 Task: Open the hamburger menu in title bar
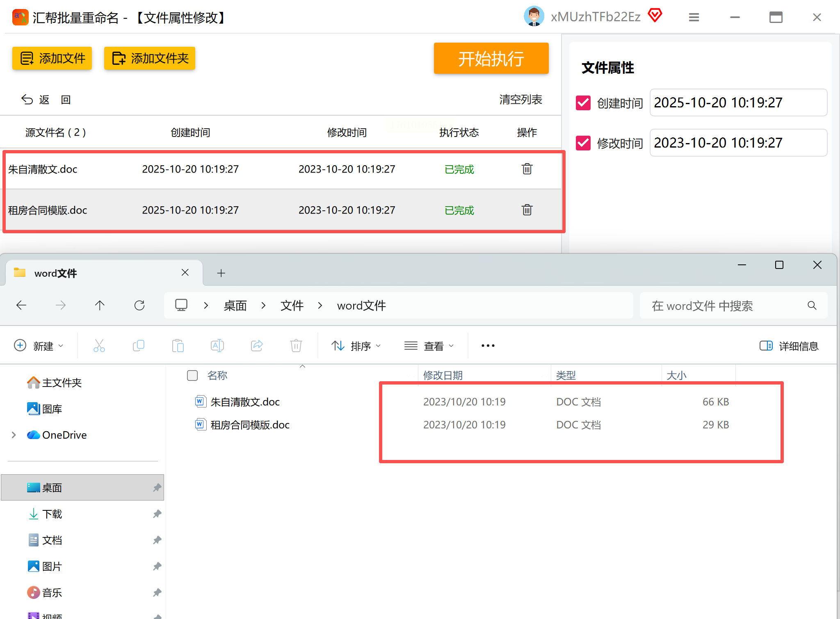click(694, 17)
